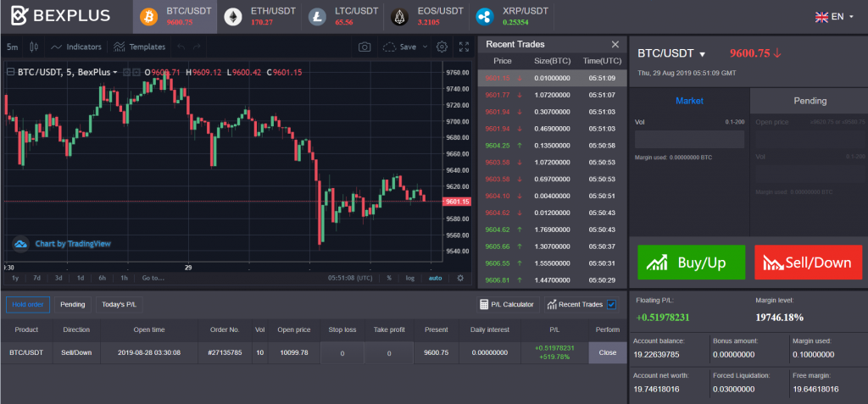The height and width of the screenshot is (404, 868).
Task: Collapse the BTC/USDT chart legend
Action: click(10, 72)
